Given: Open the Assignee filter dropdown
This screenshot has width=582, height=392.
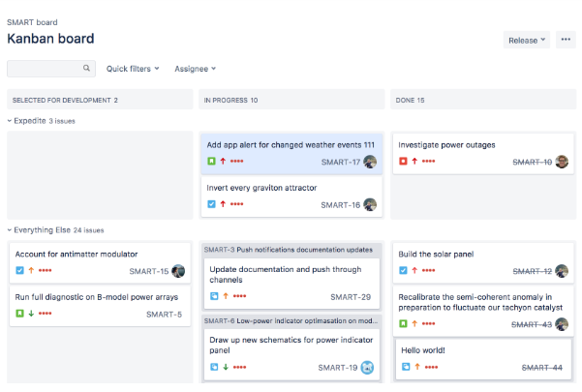Looking at the screenshot, I should [195, 69].
